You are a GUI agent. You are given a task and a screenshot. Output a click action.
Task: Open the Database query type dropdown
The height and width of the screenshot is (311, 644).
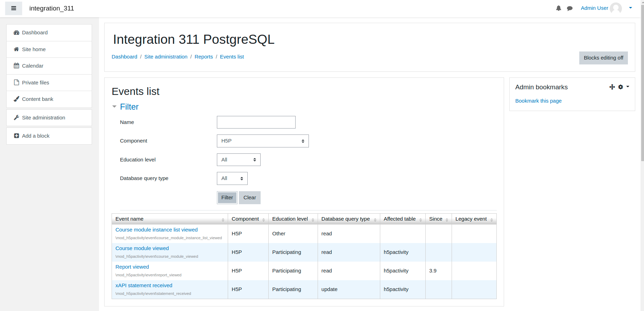coord(232,178)
